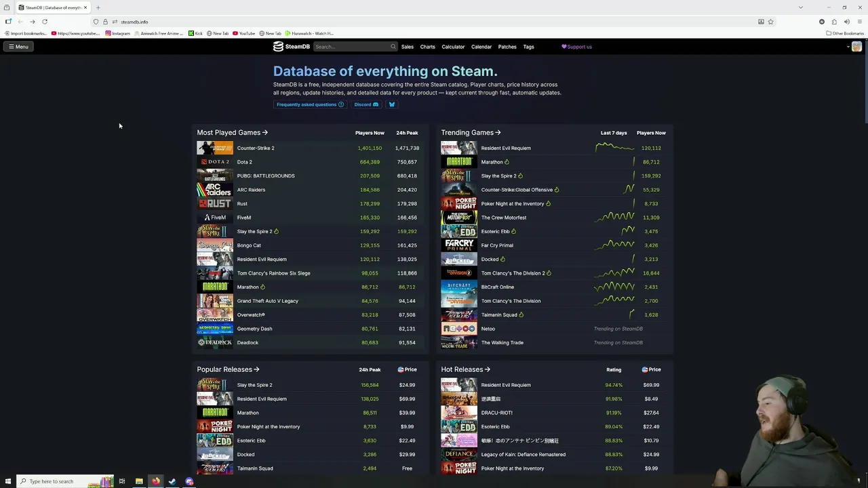
Task: Click the Windows taskbar search box
Action: click(x=64, y=481)
